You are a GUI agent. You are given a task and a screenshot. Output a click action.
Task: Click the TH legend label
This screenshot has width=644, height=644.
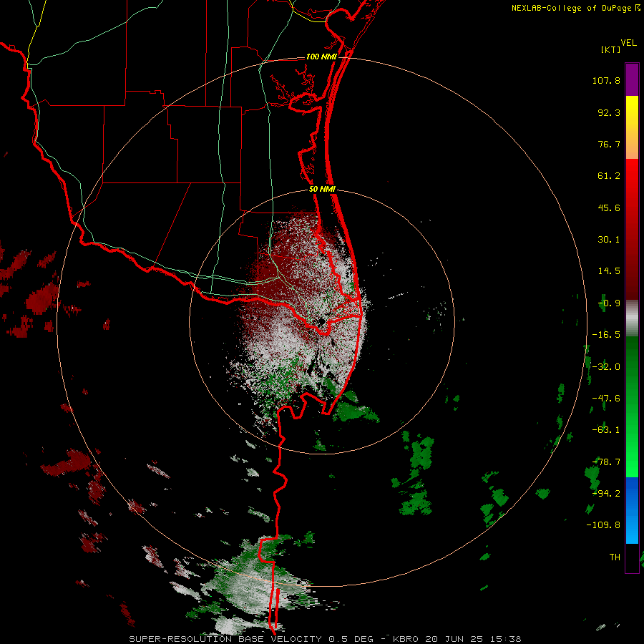(x=615, y=557)
